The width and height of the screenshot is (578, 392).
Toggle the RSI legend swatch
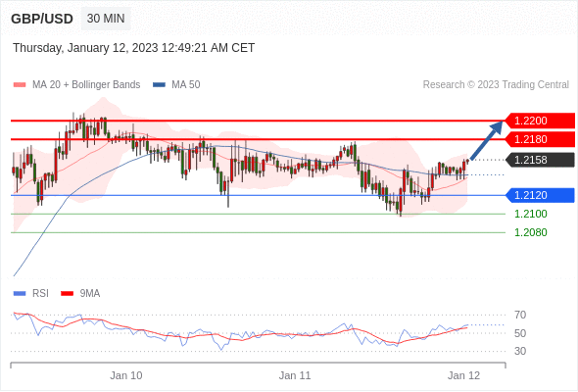[x=20, y=294]
